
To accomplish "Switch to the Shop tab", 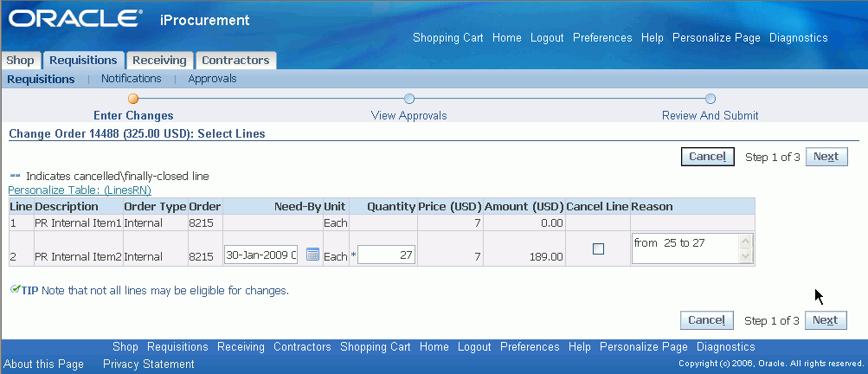I will 20,61.
